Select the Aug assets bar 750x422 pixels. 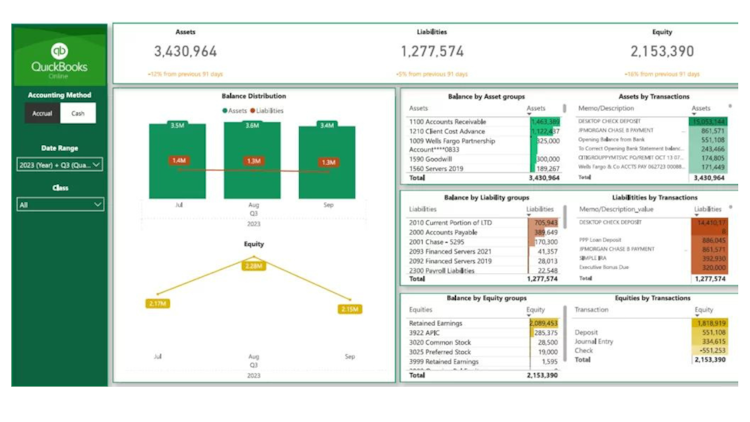[252, 160]
